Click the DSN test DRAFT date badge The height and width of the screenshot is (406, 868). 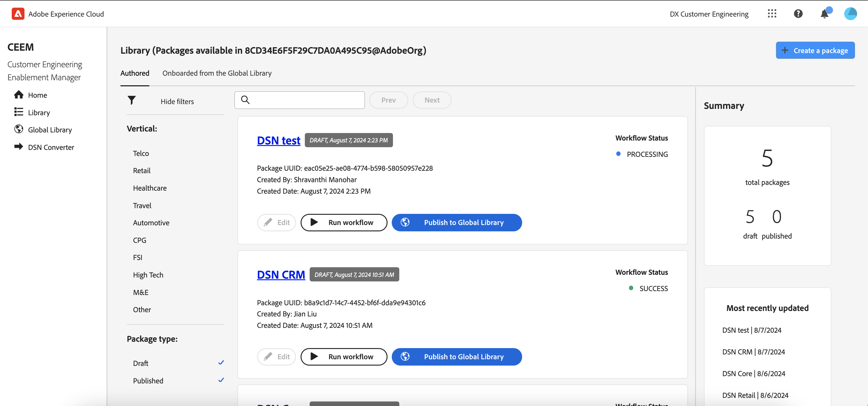click(348, 140)
